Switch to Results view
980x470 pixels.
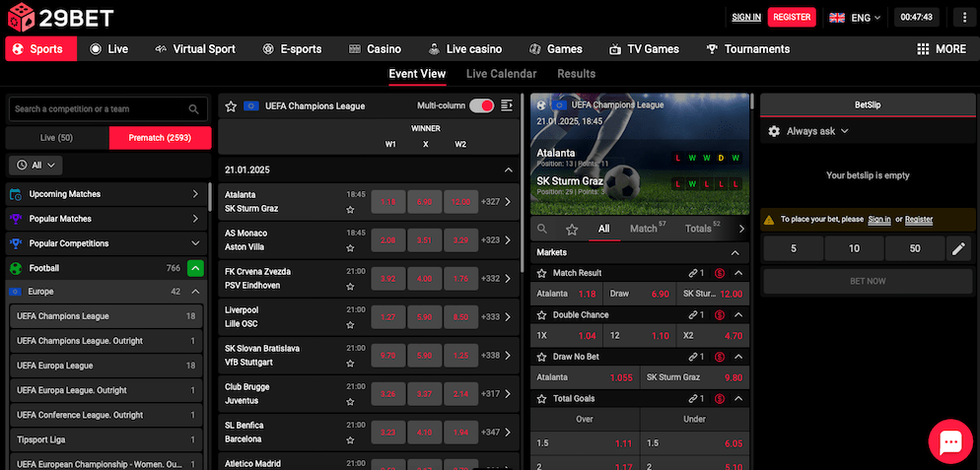[576, 74]
